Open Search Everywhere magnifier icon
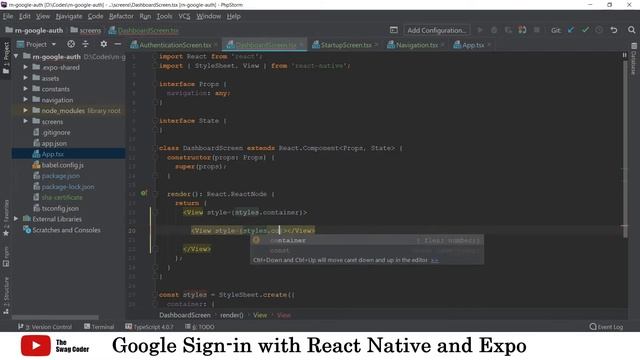This screenshot has height=360, width=640. [x=631, y=30]
